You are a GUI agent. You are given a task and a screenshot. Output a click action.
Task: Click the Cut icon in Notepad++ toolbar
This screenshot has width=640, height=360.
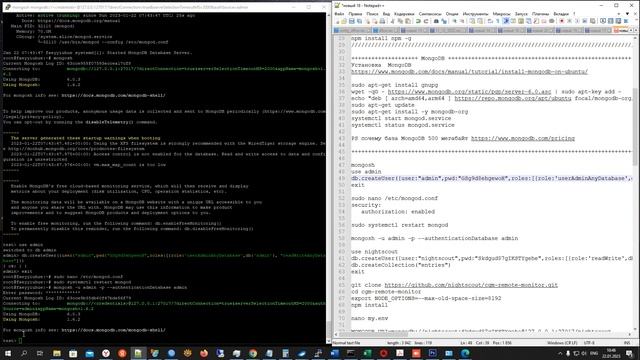tap(393, 21)
